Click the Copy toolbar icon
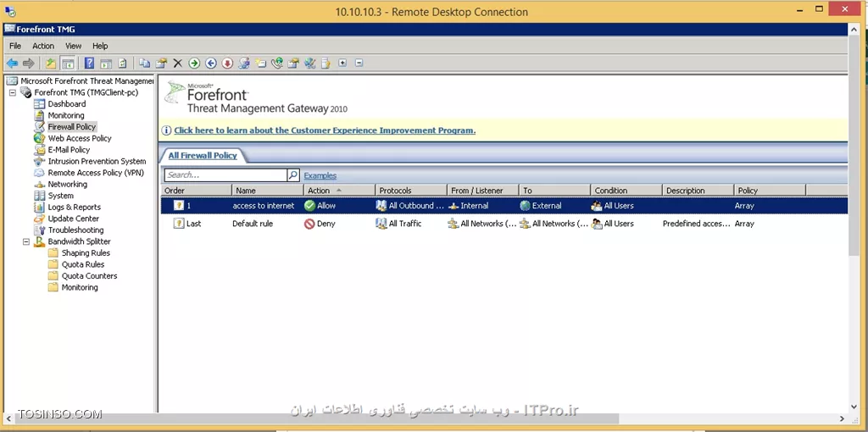 coord(144,63)
